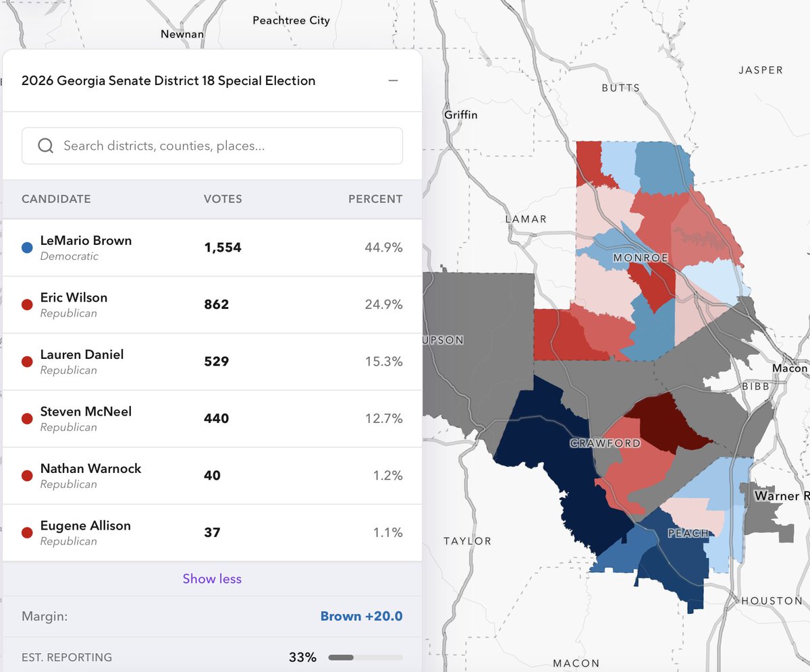Click the 33% estimated reporting value
The width and height of the screenshot is (810, 672).
pos(302,657)
